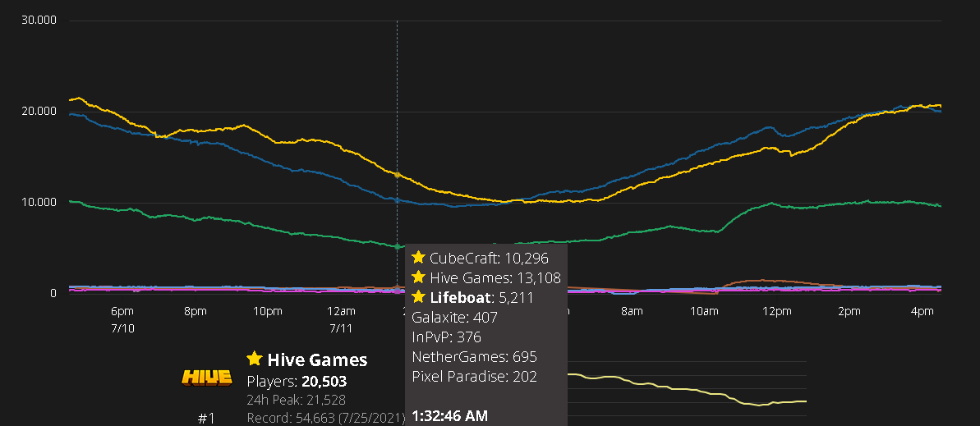Click 'Pixel Paradise: 202' in the tooltip

click(x=474, y=378)
